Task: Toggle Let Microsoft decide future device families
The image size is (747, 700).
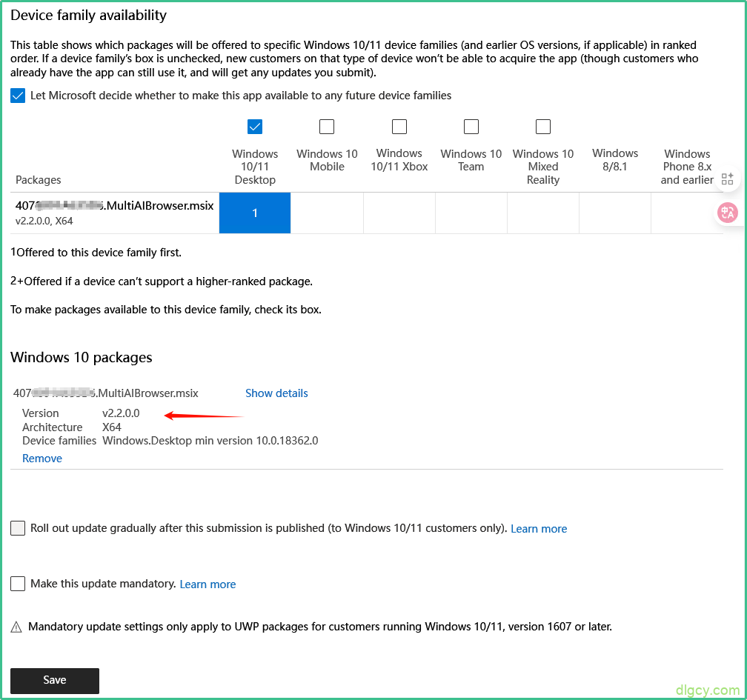Action: [x=18, y=96]
